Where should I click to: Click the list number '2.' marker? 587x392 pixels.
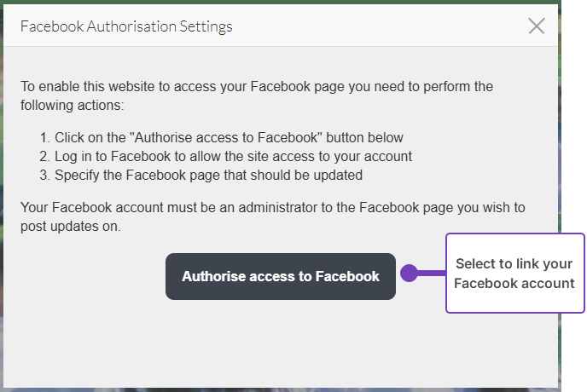44,157
